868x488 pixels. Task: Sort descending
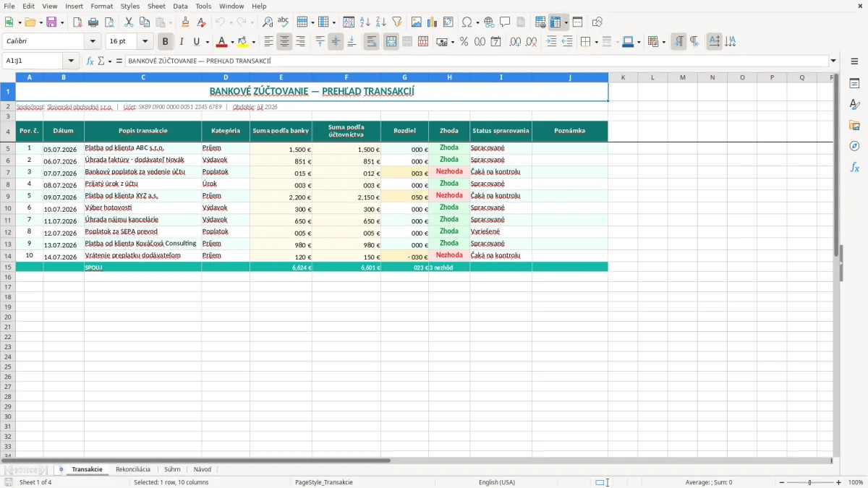tap(381, 22)
